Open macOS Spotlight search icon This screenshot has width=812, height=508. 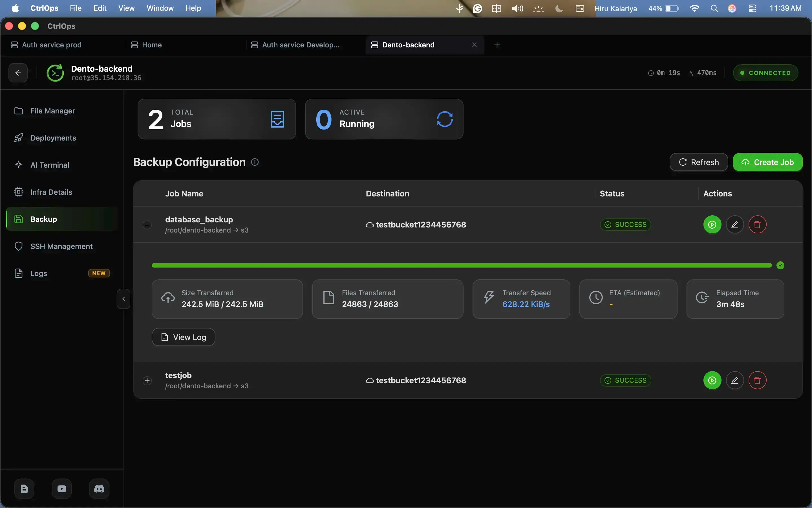[x=714, y=8]
